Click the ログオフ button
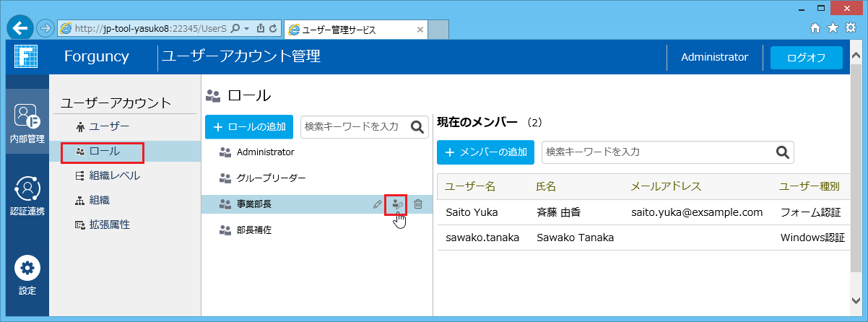The width and height of the screenshot is (868, 322). click(x=807, y=58)
